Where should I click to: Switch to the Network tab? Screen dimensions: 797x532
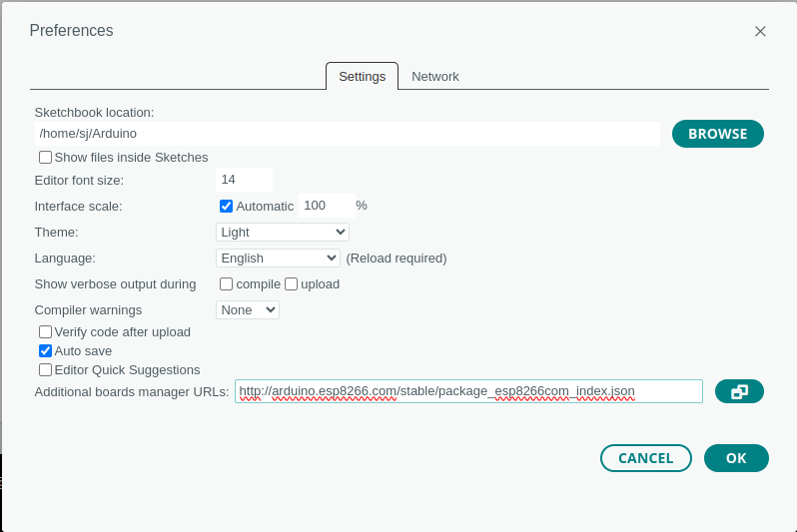434,76
